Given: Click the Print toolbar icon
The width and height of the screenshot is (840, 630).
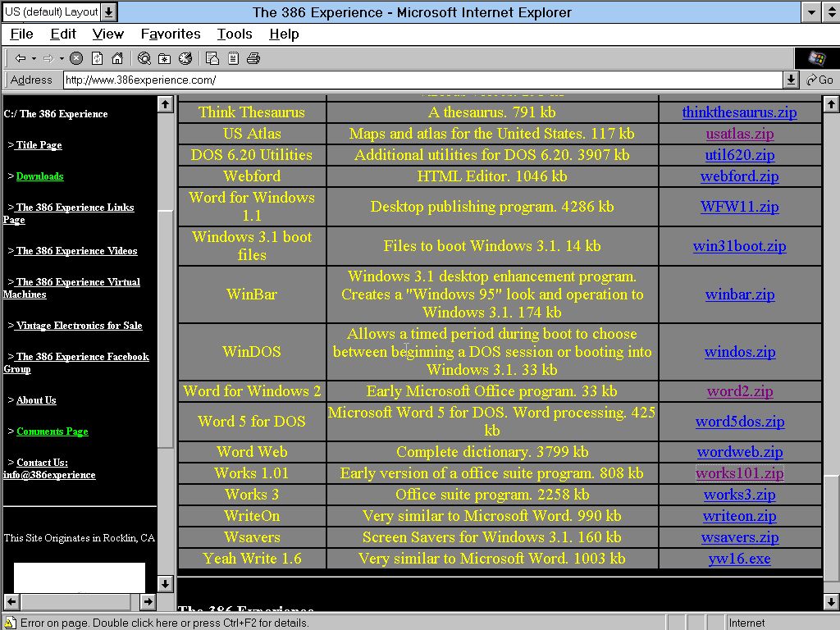Looking at the screenshot, I should point(253,58).
